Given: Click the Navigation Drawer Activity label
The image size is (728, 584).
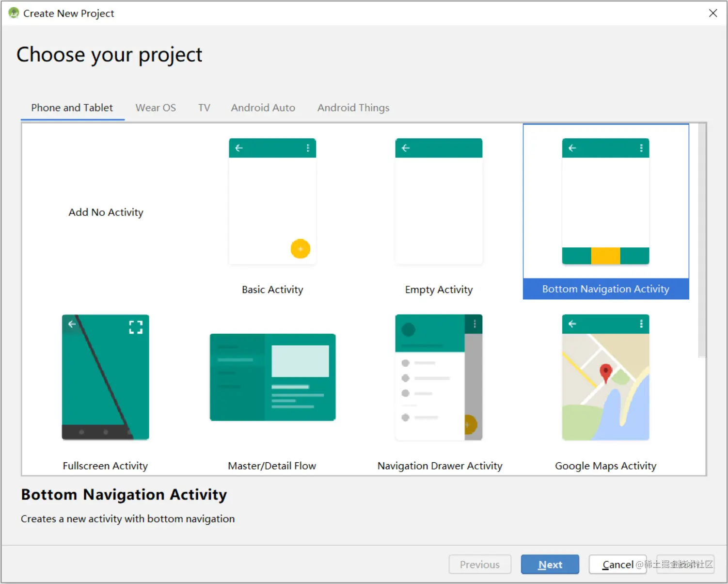Looking at the screenshot, I should point(440,466).
